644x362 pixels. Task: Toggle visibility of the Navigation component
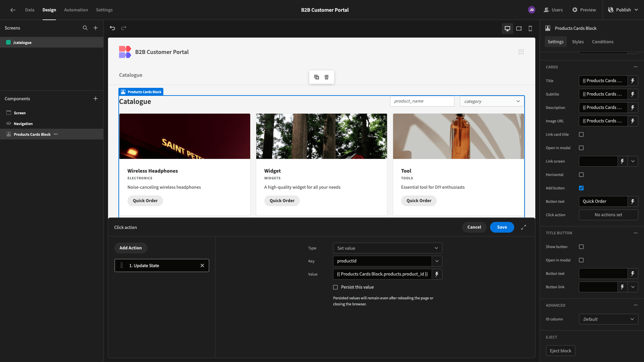click(x=9, y=124)
